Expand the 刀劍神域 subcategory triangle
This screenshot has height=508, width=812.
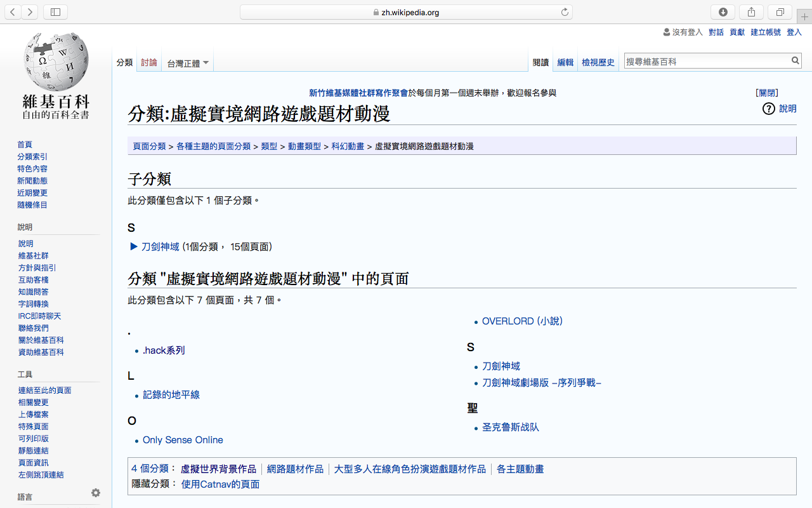[x=134, y=246]
